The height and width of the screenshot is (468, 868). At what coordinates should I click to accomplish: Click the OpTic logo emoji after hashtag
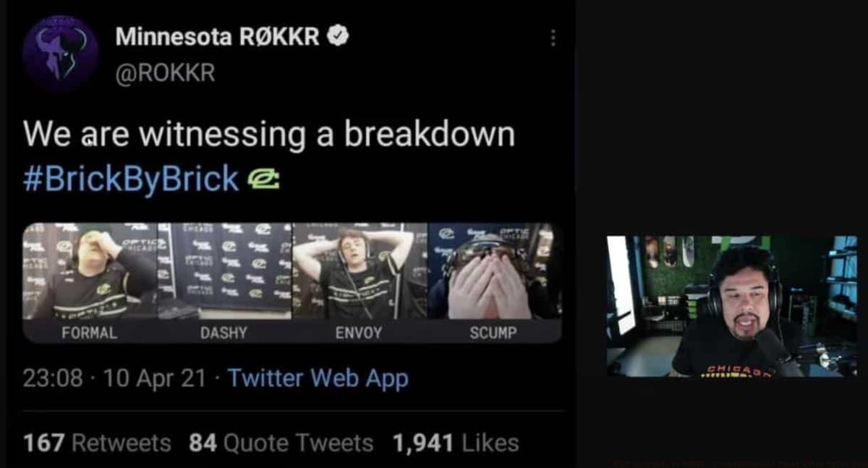tap(263, 179)
